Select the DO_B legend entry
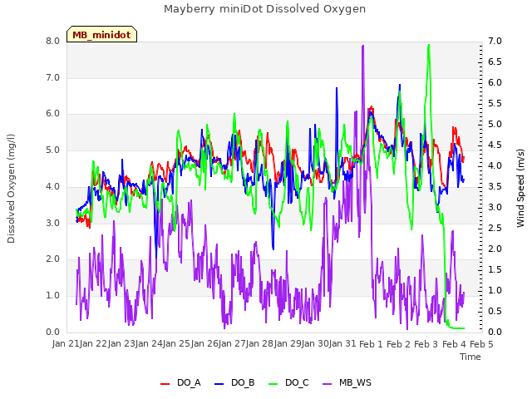 pos(234,382)
